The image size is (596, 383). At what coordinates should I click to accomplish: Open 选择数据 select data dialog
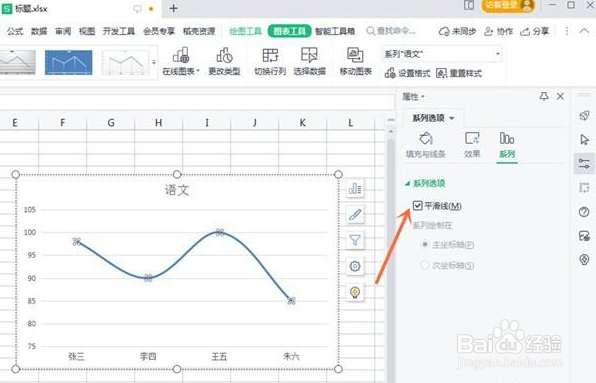pos(309,62)
